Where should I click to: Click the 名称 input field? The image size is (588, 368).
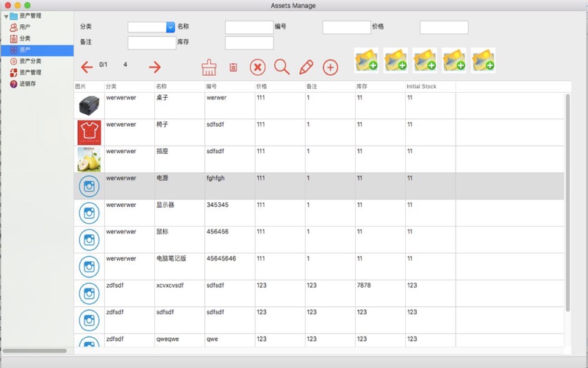[x=248, y=27]
